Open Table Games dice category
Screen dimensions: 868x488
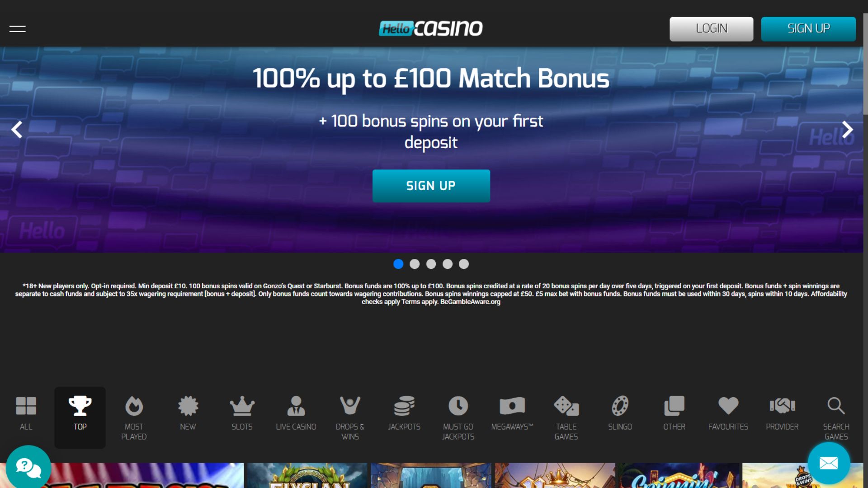pos(566,417)
